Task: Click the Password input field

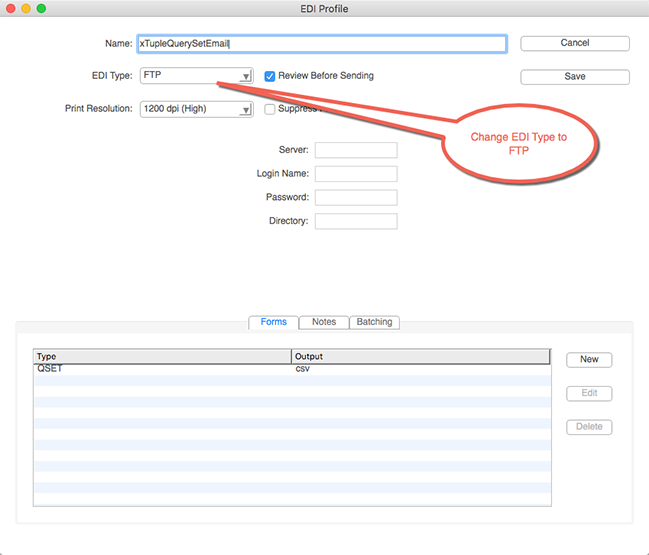Action: coord(356,198)
